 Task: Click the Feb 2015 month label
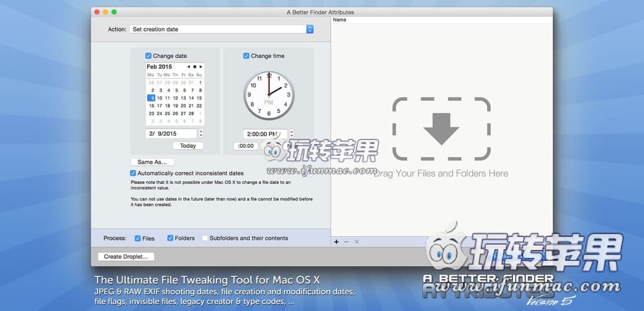point(159,67)
